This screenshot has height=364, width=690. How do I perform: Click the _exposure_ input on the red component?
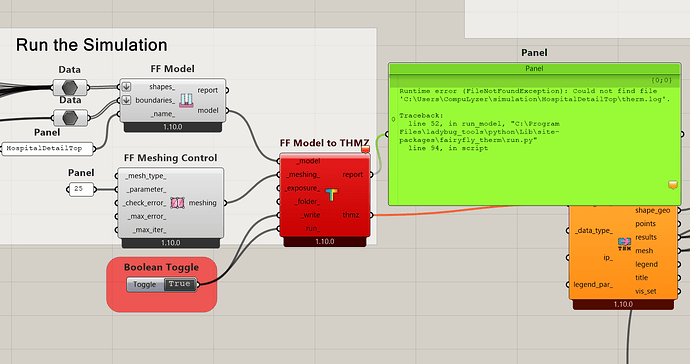coord(302,188)
